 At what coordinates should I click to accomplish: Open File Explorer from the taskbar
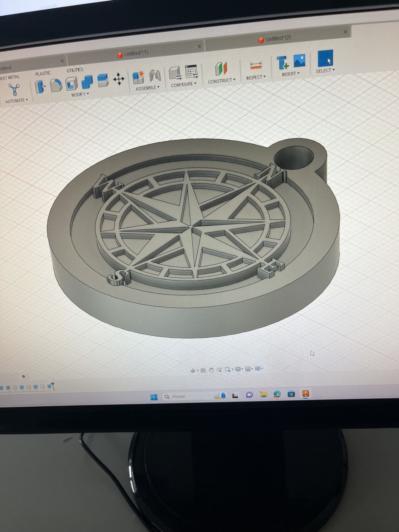coord(263,395)
